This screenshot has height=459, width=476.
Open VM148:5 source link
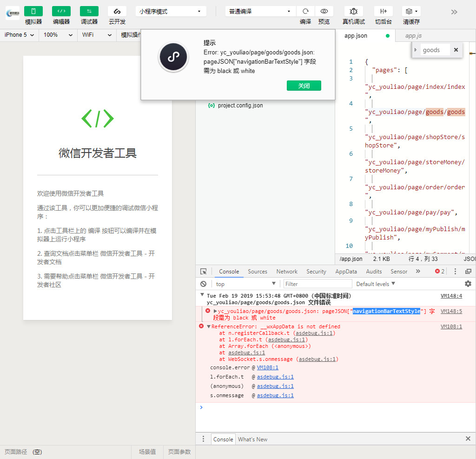coord(451,311)
